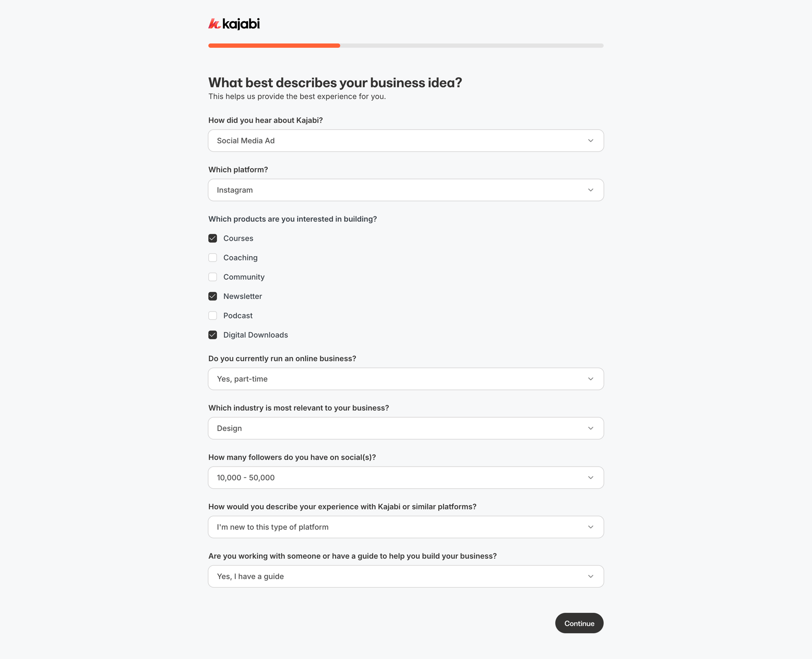Click the Continue button

(579, 623)
